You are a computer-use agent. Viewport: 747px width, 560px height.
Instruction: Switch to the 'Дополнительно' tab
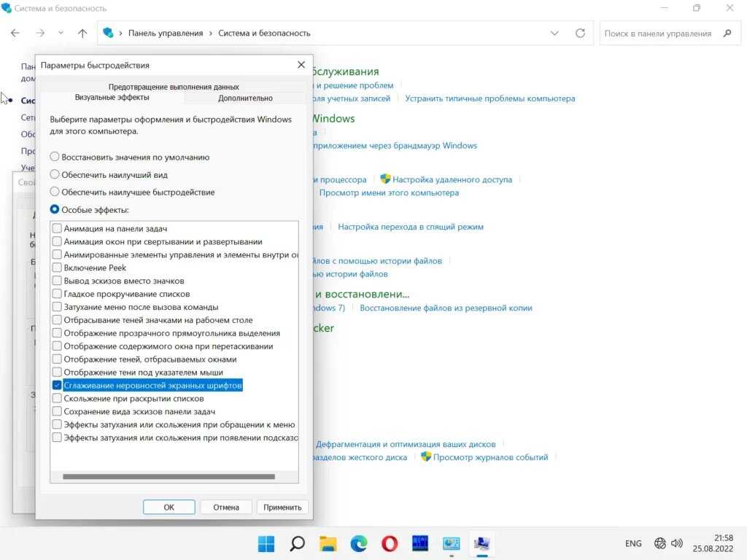click(245, 98)
